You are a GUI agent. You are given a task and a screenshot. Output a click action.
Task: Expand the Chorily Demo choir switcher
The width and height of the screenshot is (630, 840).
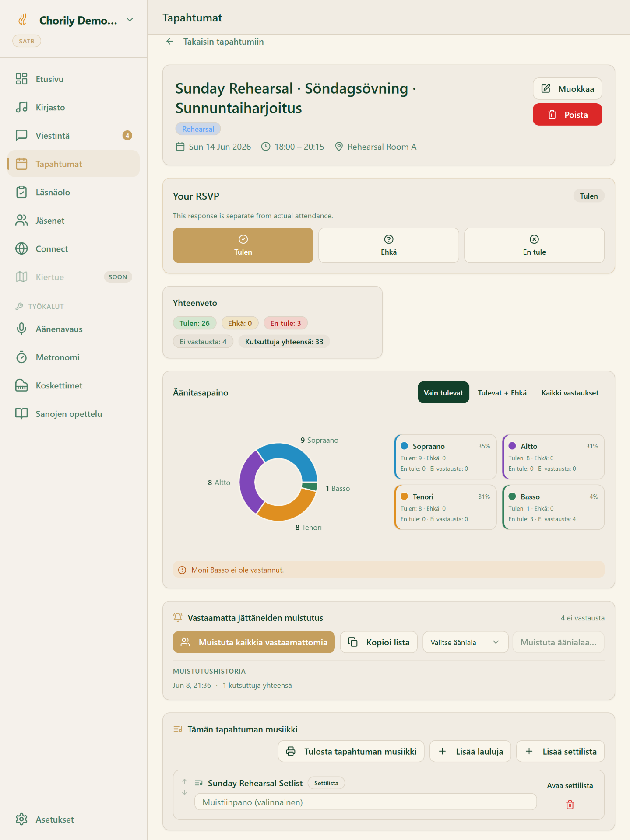click(x=130, y=20)
